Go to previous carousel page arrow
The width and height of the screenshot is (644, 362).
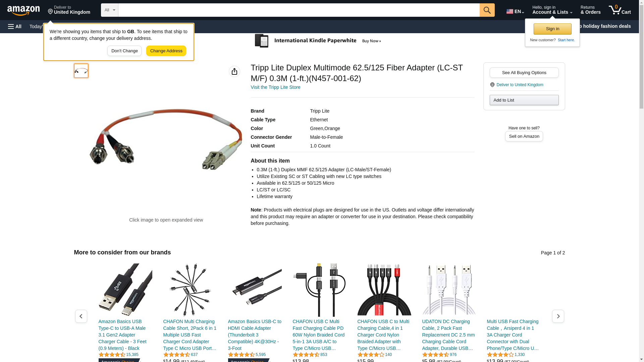click(81, 316)
